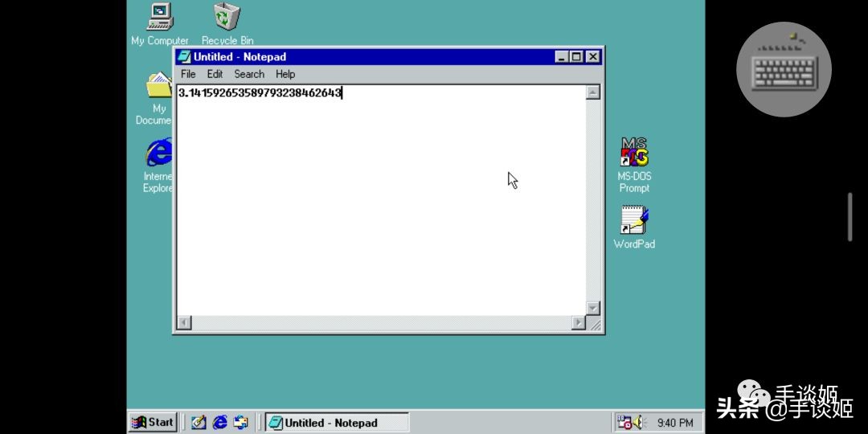
Task: Click the Task Scheduler tray icon
Action: point(624,423)
